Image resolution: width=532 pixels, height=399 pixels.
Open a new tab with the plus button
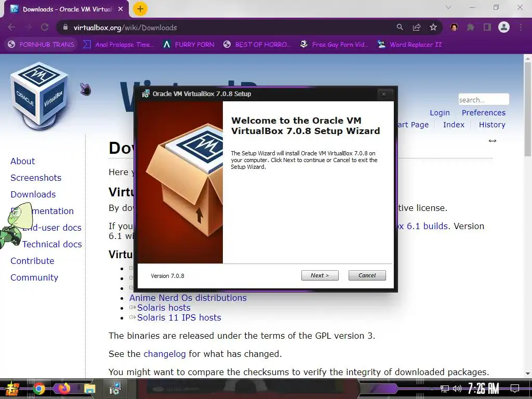coord(140,9)
